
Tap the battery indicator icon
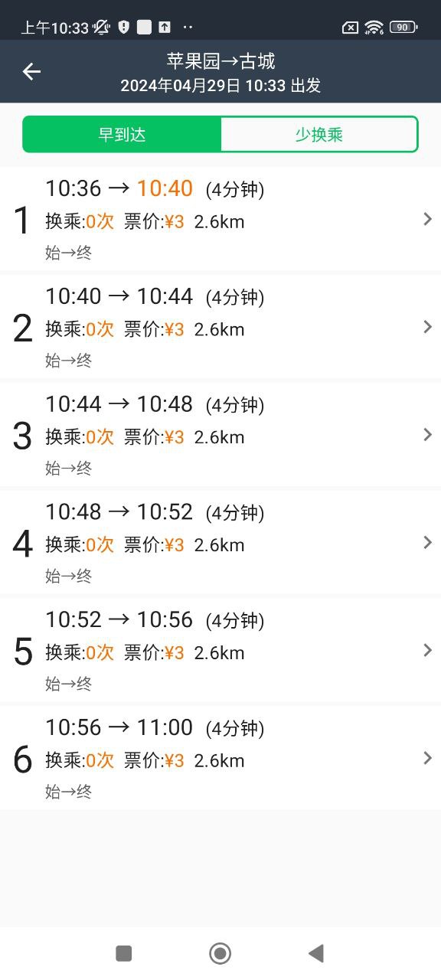click(403, 28)
